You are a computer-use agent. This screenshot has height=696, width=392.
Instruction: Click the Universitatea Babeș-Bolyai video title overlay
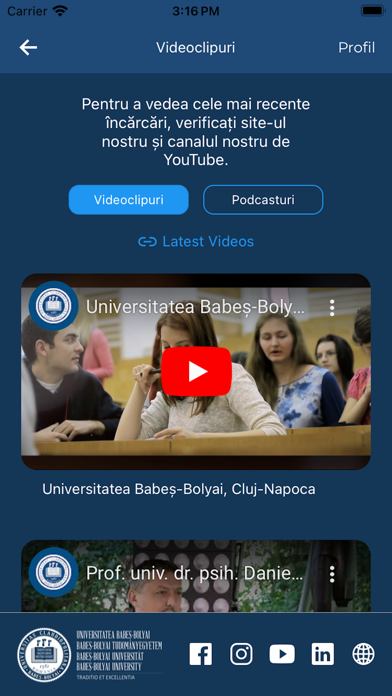point(195,307)
